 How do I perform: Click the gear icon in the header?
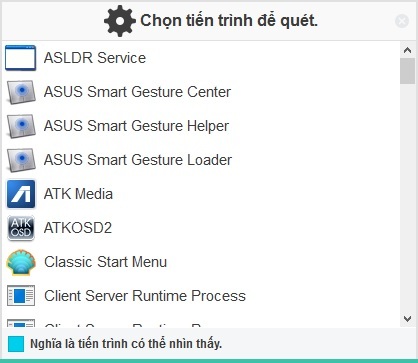click(120, 21)
